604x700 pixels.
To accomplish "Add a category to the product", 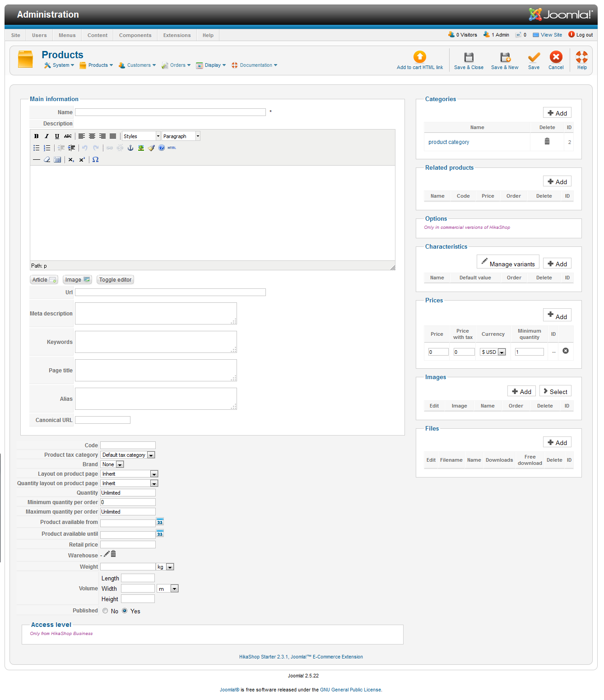I will tap(558, 113).
